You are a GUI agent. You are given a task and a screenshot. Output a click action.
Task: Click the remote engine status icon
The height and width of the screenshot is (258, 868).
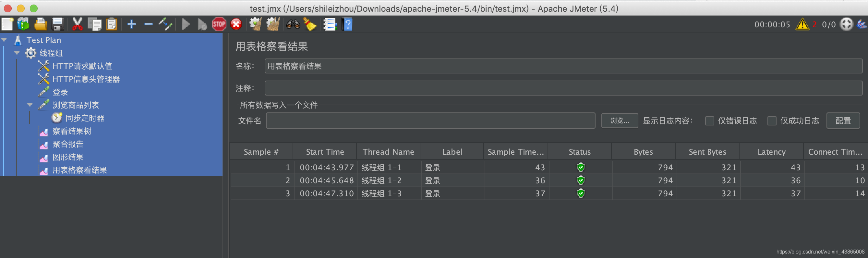(x=846, y=24)
